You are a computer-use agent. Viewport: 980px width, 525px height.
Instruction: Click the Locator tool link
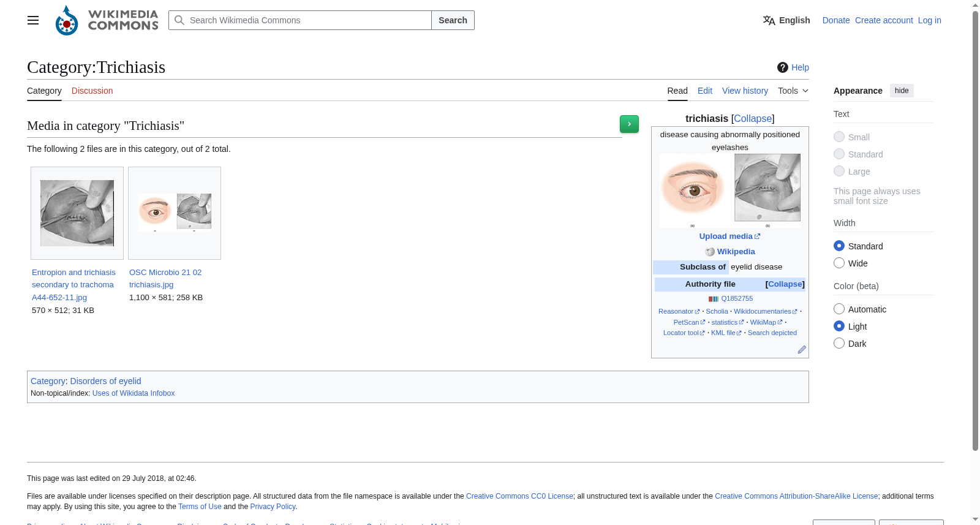click(680, 333)
